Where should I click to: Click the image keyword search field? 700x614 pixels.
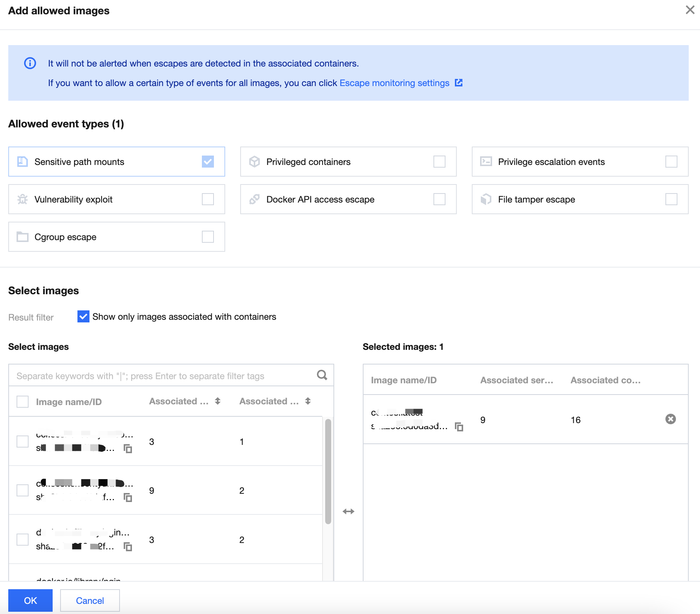click(162, 376)
